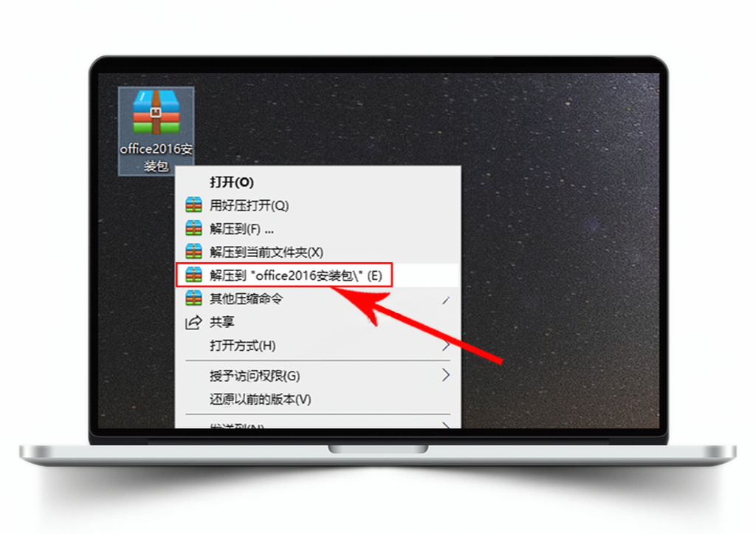
Task: Expand the partially visible 发送到 submenu chevron
Action: pos(446,425)
